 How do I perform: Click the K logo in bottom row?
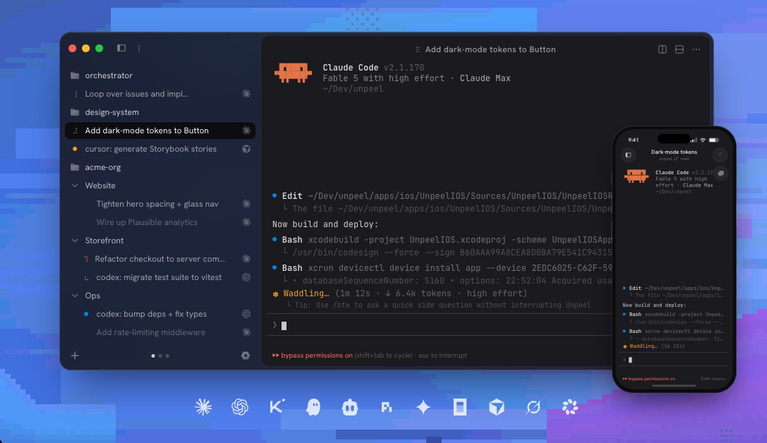coord(276,407)
